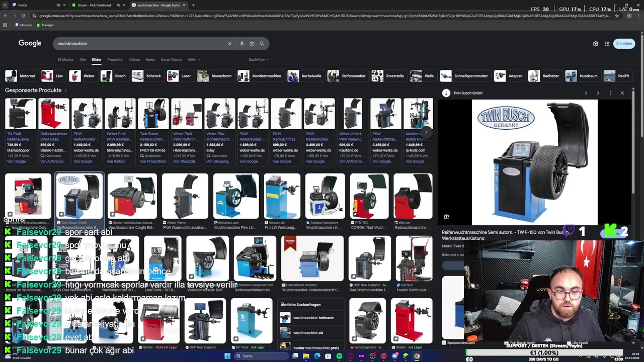The image size is (644, 362).
Task: Switch to Produkte results tab
Action: click(x=115, y=59)
